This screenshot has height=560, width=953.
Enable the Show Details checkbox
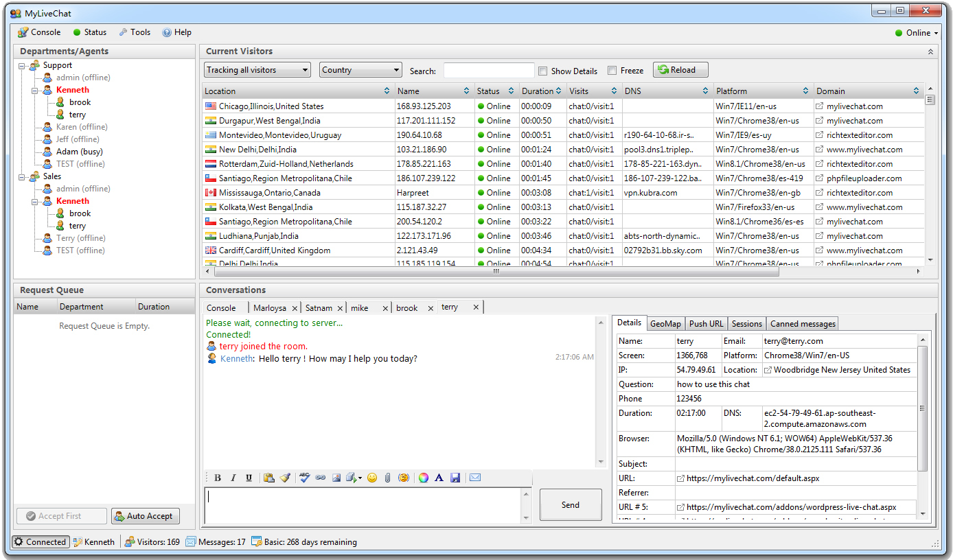pos(543,71)
